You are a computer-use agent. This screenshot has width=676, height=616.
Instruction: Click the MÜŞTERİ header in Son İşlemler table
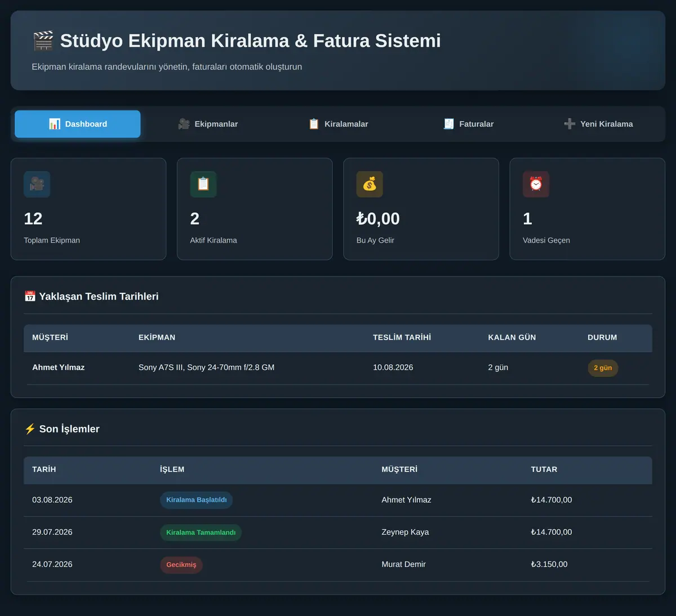click(399, 469)
